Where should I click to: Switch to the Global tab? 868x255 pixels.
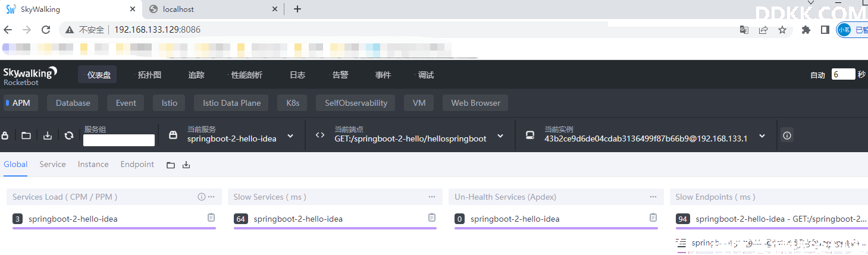point(15,164)
